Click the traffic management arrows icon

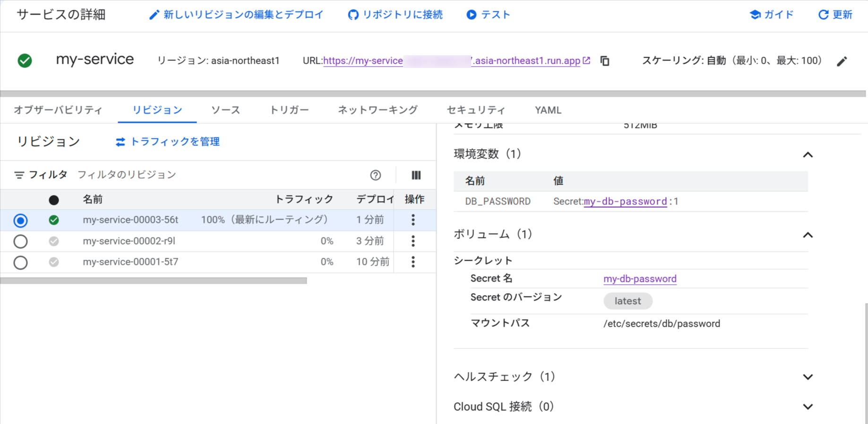tap(120, 142)
